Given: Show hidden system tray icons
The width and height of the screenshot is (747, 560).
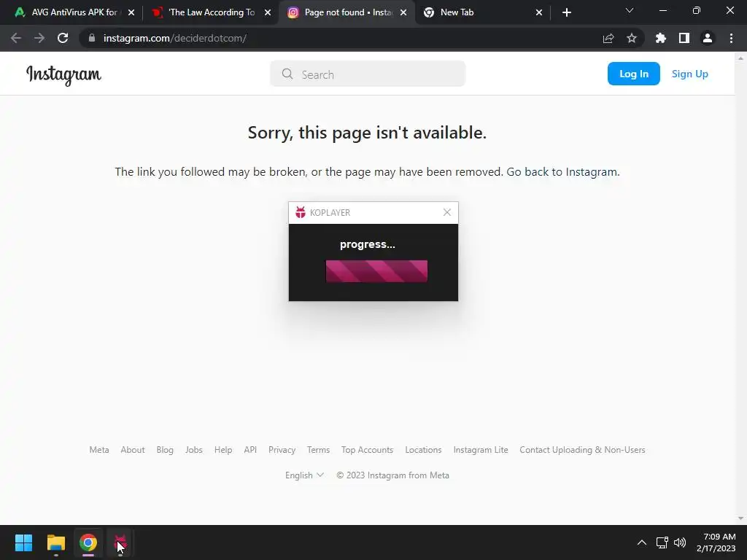Looking at the screenshot, I should pyautogui.click(x=642, y=542).
